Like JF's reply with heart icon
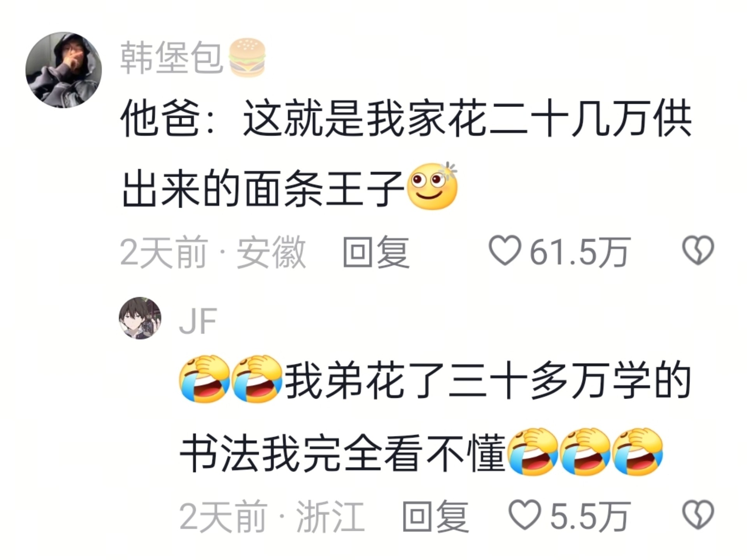This screenshot has height=560, width=747. pyautogui.click(x=525, y=514)
